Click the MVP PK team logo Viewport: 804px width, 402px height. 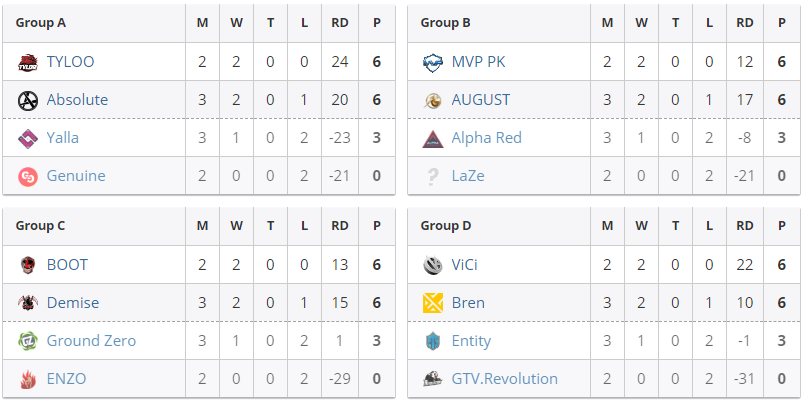pos(433,63)
